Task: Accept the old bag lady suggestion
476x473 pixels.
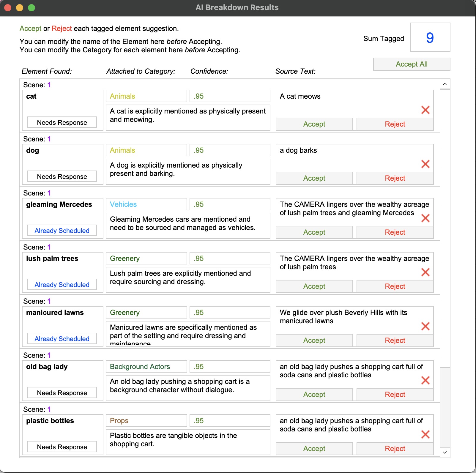Action: pyautogui.click(x=314, y=395)
